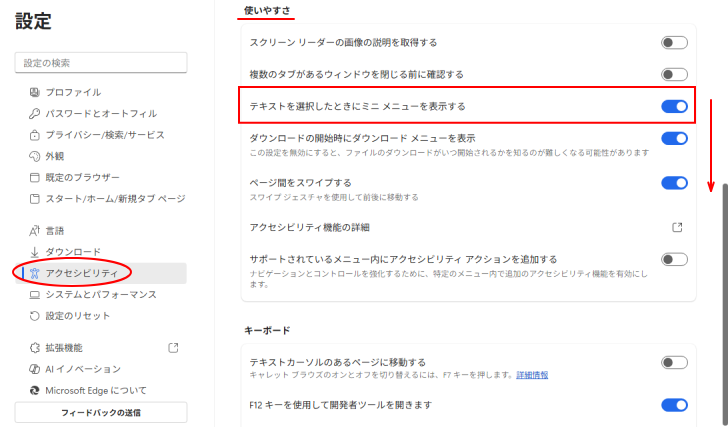Click the 外観 appearance palette icon

click(x=34, y=156)
